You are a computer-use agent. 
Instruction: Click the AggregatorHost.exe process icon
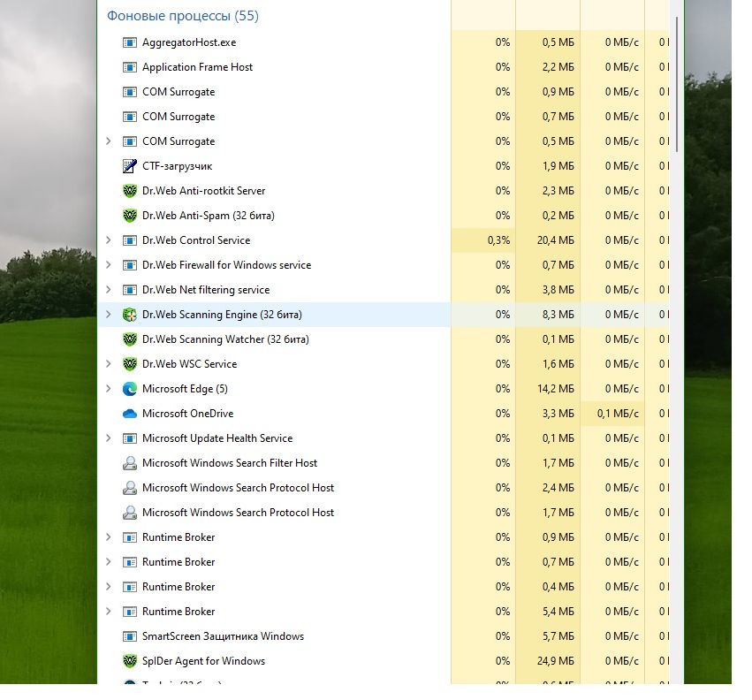(130, 42)
